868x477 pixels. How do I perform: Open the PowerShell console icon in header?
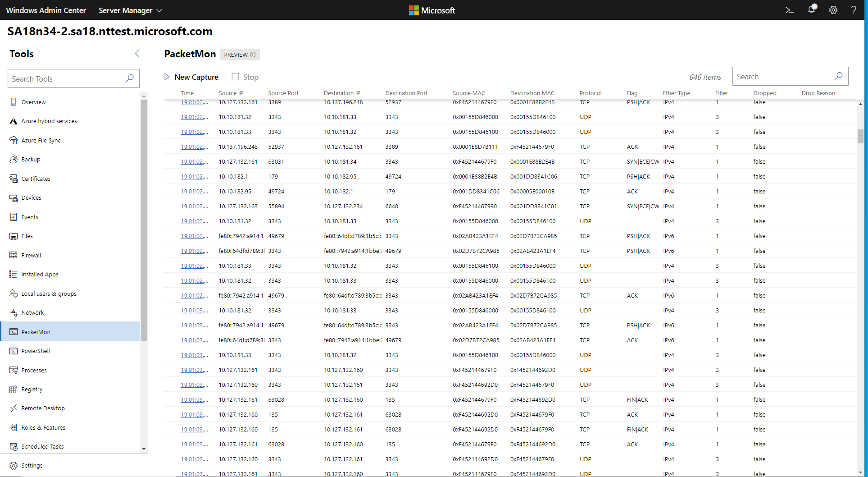click(790, 10)
